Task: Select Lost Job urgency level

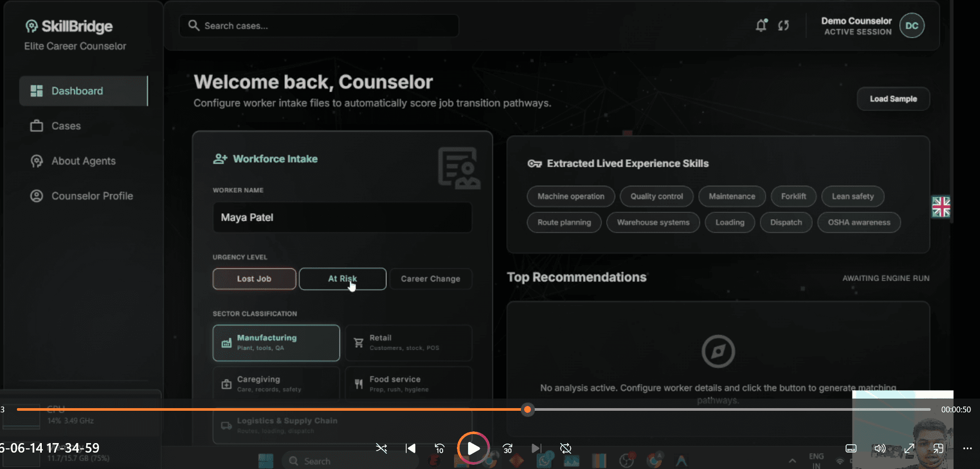Action: 254,279
